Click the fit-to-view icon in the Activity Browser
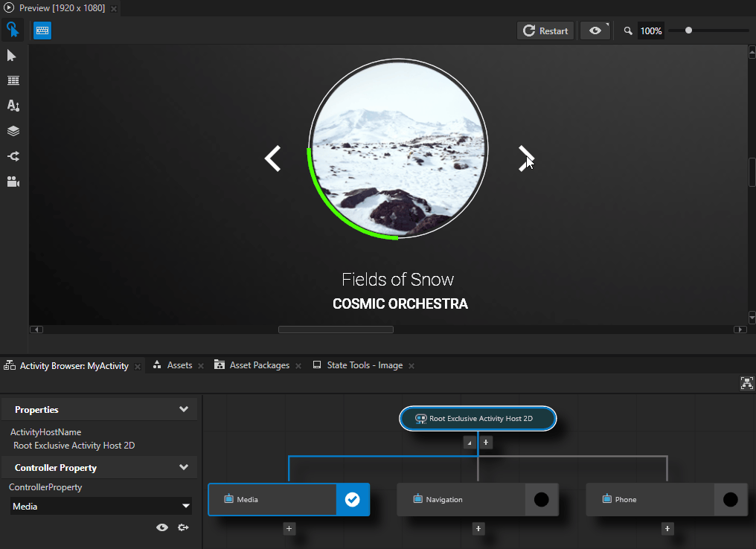 tap(746, 383)
